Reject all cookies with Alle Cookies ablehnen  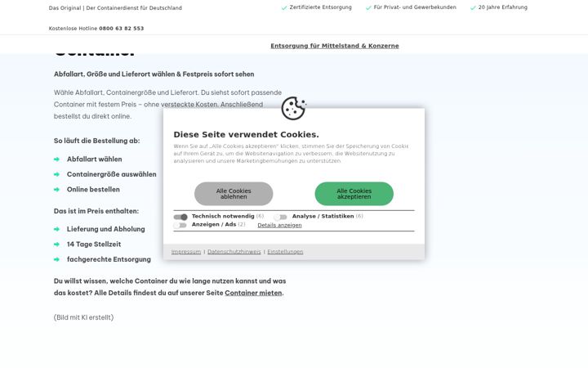pos(234,194)
